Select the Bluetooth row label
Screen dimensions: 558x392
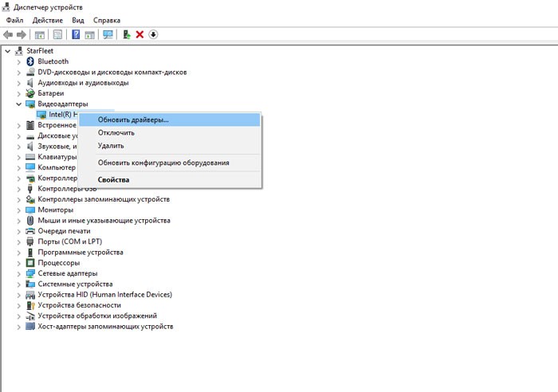point(53,61)
